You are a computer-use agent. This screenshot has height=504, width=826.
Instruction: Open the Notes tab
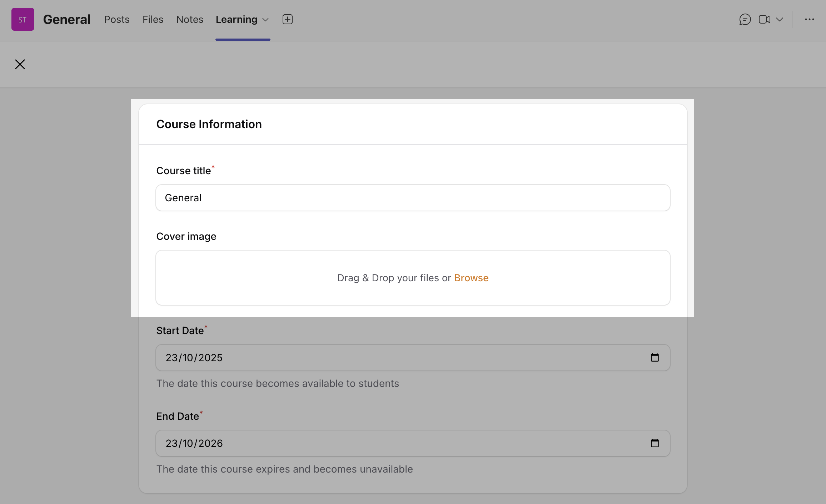point(190,19)
